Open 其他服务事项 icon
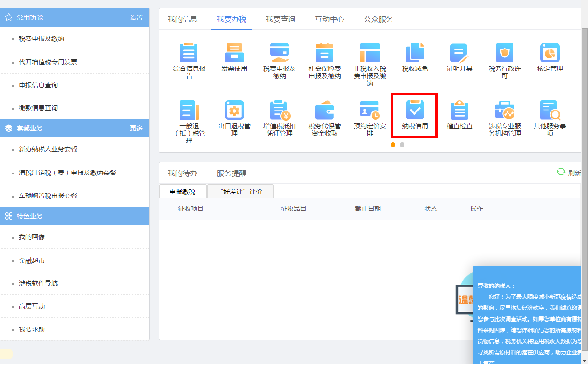This screenshot has height=365, width=588. tap(550, 110)
